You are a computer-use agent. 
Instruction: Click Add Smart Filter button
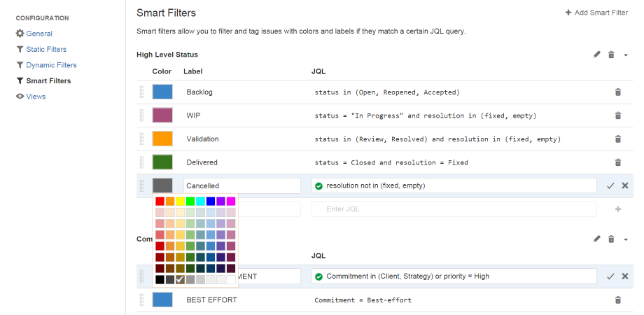pos(596,13)
